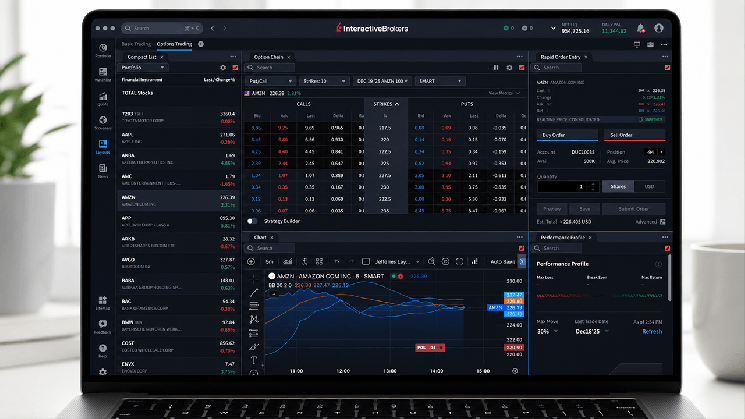Toggle the Strategy Builder switch
The height and width of the screenshot is (419, 745).
[x=252, y=221]
